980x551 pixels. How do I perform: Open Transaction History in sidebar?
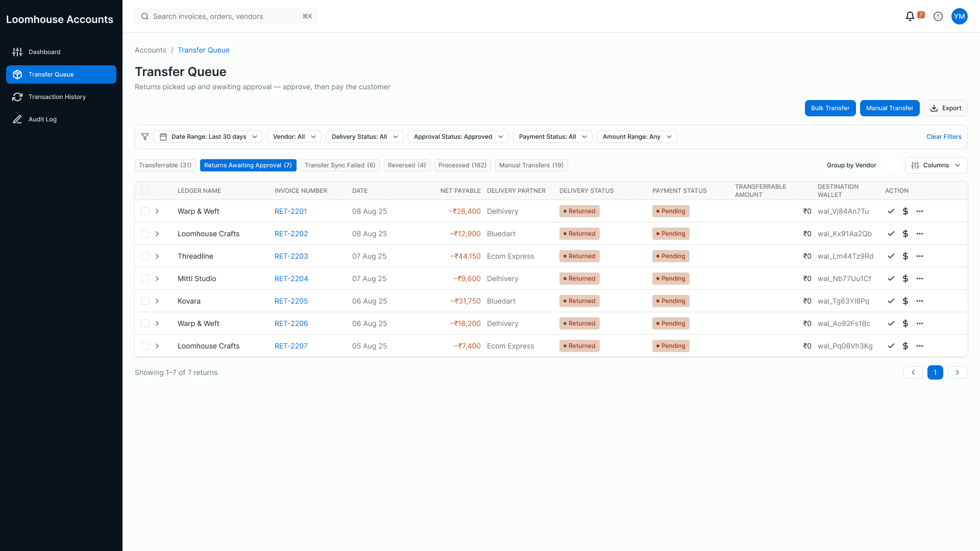click(x=61, y=97)
